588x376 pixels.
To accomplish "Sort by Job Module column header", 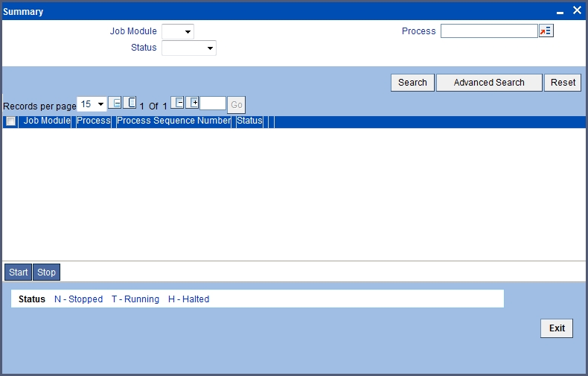I will coord(47,121).
